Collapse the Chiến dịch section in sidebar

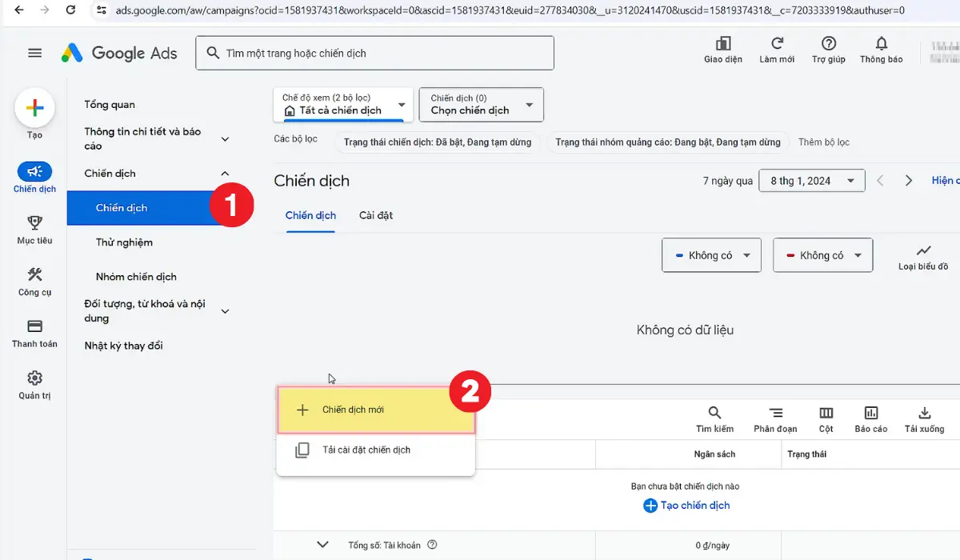tap(225, 172)
